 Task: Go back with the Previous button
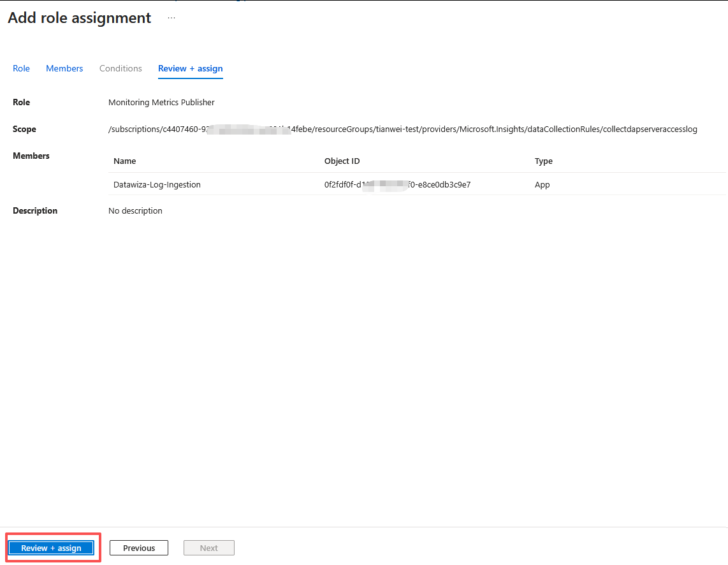click(x=139, y=548)
